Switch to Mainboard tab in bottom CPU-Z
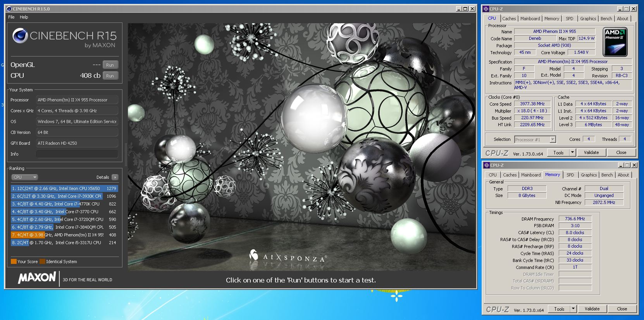This screenshot has width=644, height=320. point(530,175)
